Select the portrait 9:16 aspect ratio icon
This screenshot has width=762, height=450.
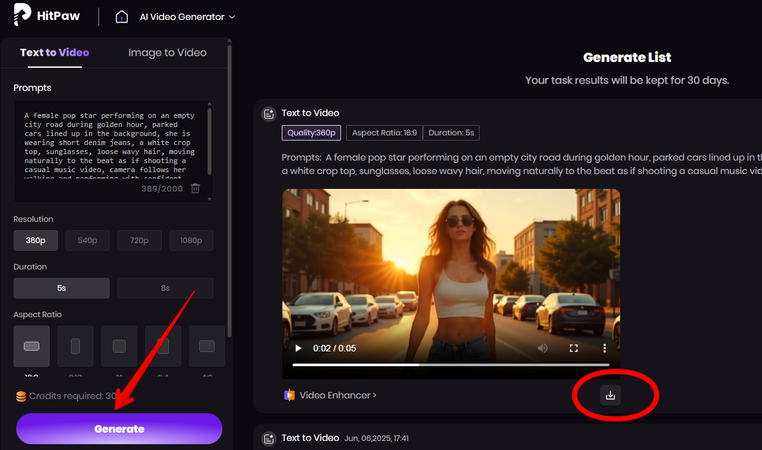(75, 346)
